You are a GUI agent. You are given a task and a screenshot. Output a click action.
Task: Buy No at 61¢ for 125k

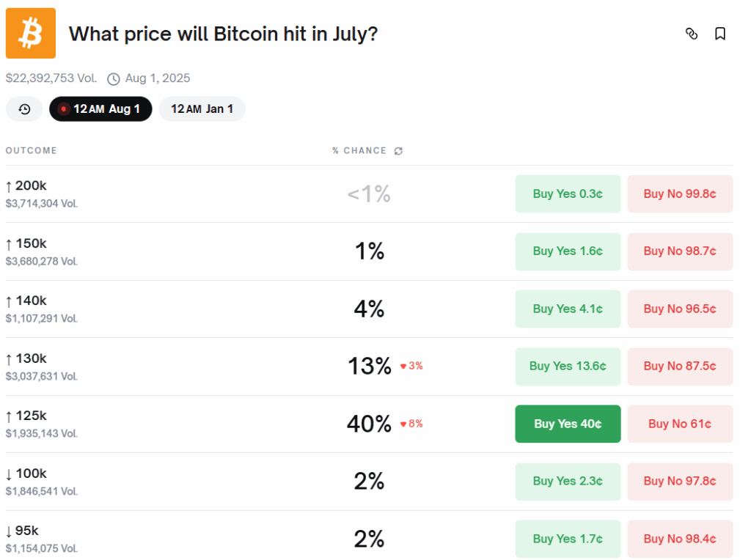click(680, 424)
